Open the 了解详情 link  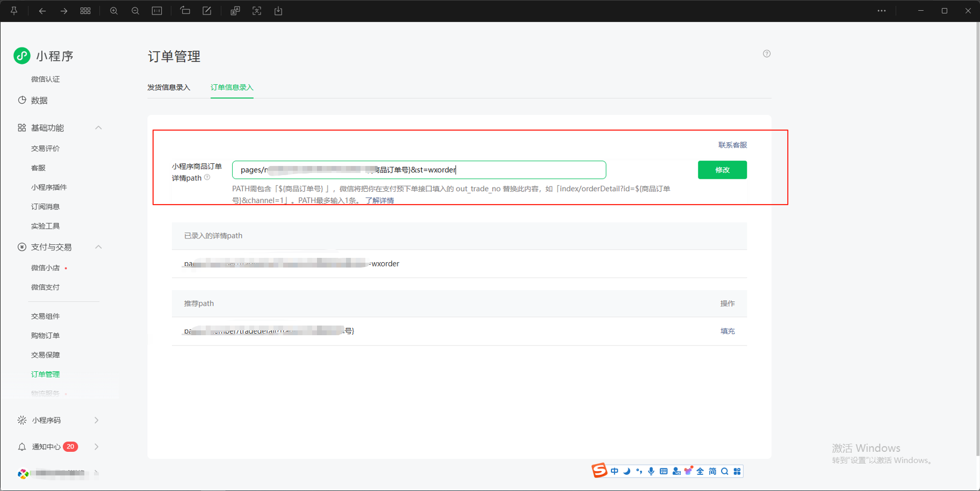pyautogui.click(x=380, y=200)
